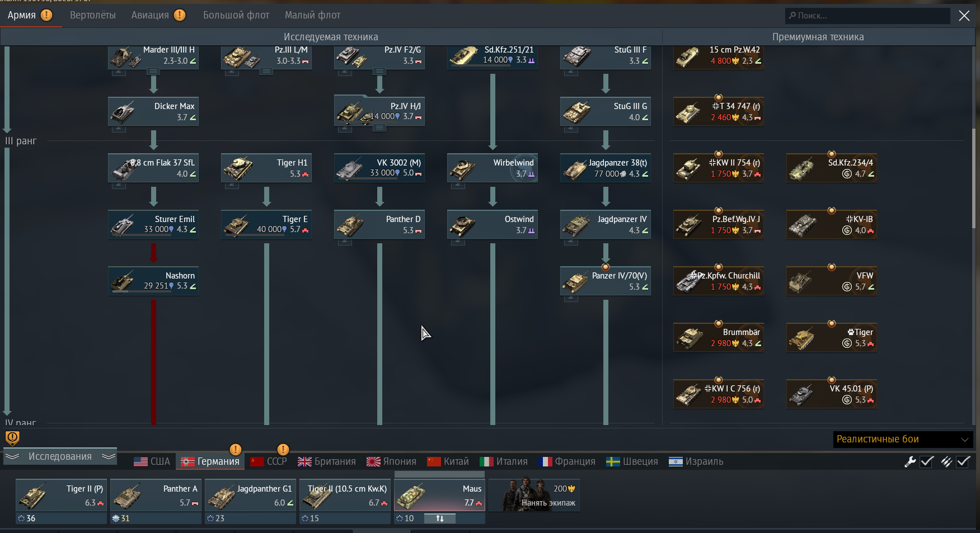This screenshot has height=533, width=980.
Task: Click the vertical scrollbar of the tree
Action: coord(974,179)
